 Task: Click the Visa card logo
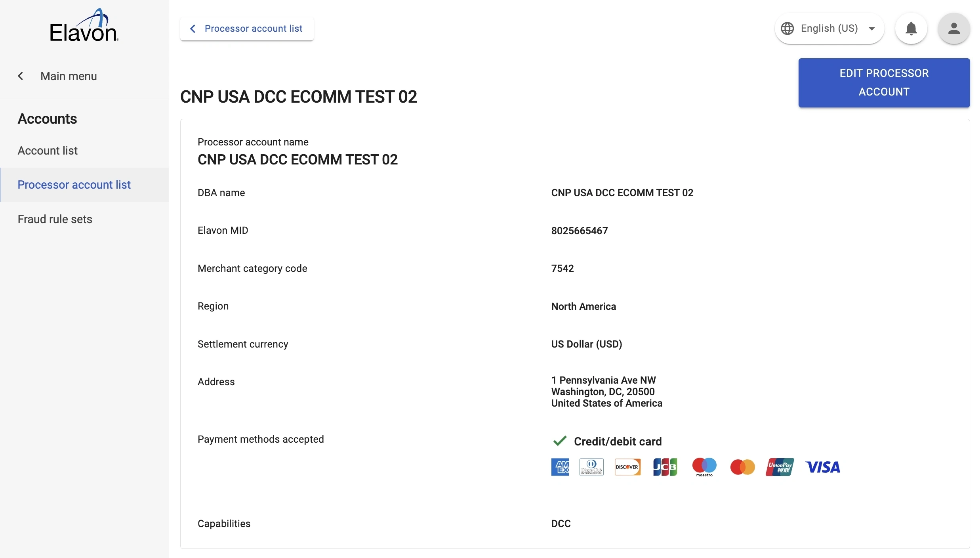[822, 467]
